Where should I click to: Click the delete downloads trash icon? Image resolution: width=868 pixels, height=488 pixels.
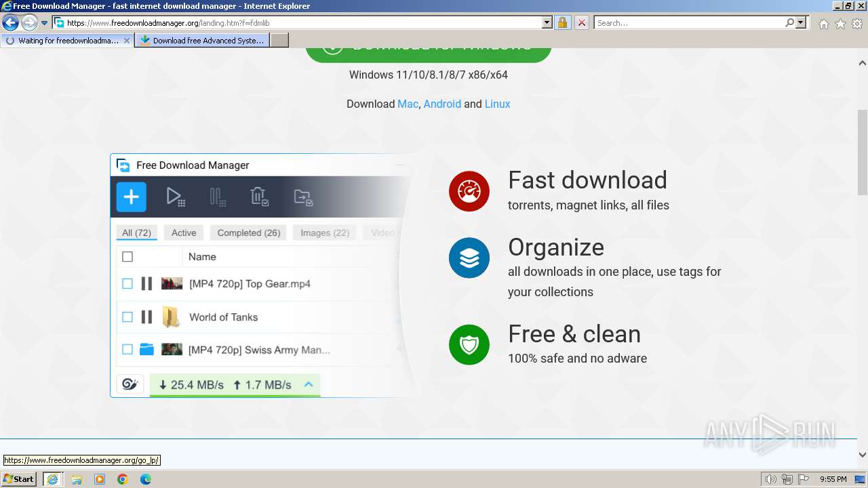[x=260, y=197]
